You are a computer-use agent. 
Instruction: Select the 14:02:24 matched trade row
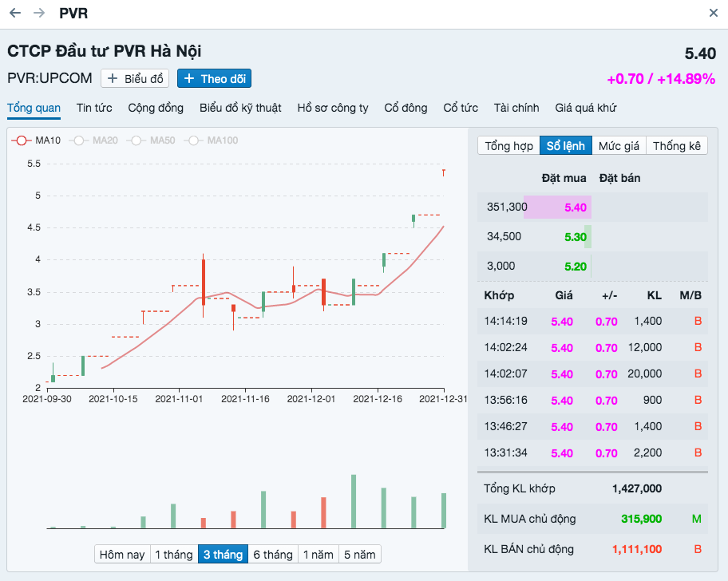pos(592,348)
